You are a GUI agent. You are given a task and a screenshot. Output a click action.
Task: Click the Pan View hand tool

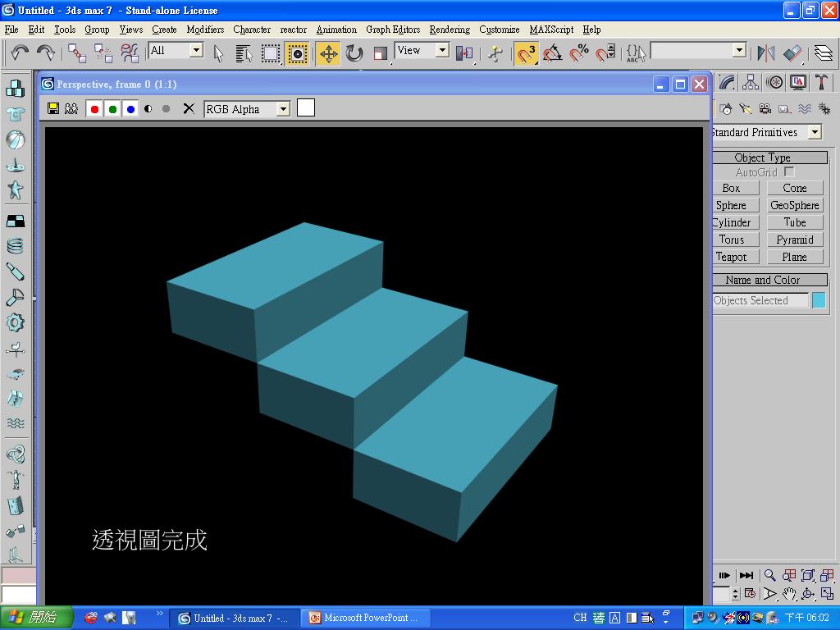click(x=788, y=594)
